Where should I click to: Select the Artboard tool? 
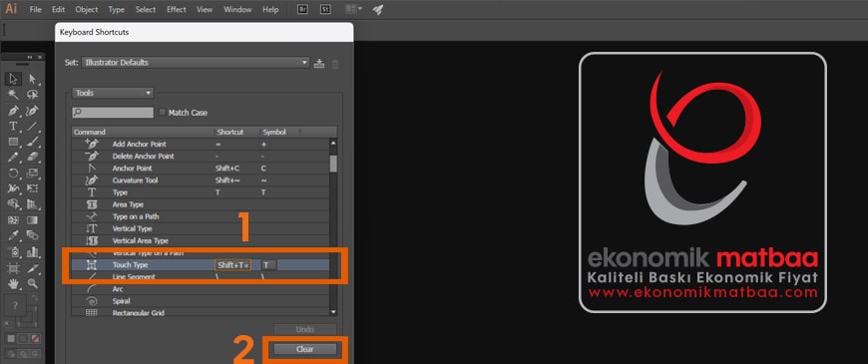(13, 268)
